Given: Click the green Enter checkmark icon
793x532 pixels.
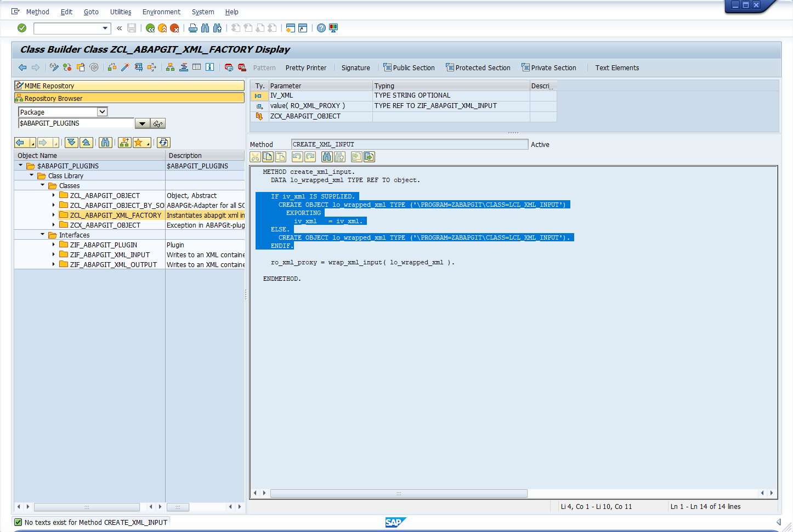Looking at the screenshot, I should point(22,28).
